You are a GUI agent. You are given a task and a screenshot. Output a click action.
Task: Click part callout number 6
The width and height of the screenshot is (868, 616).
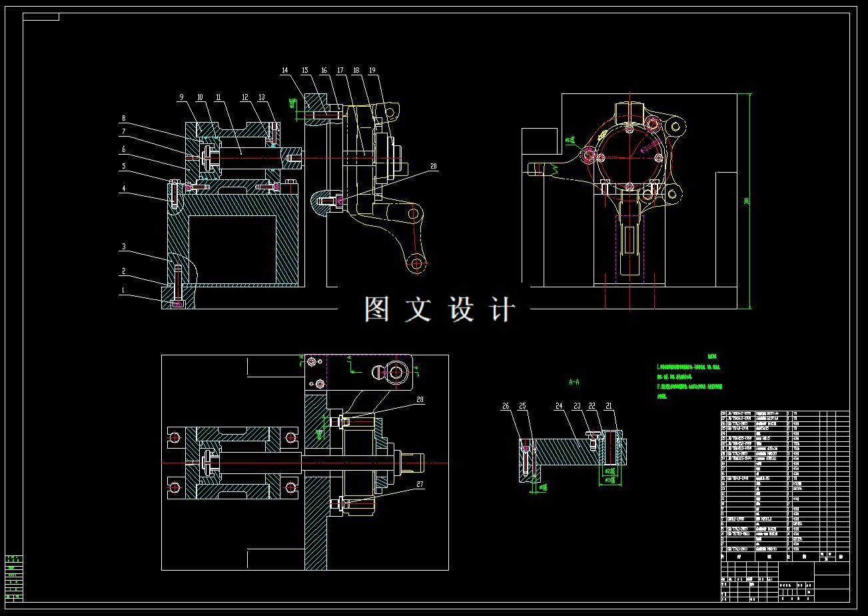coord(123,150)
